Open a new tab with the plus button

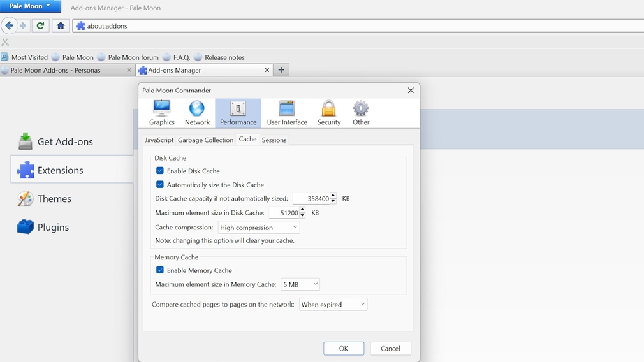click(x=281, y=70)
